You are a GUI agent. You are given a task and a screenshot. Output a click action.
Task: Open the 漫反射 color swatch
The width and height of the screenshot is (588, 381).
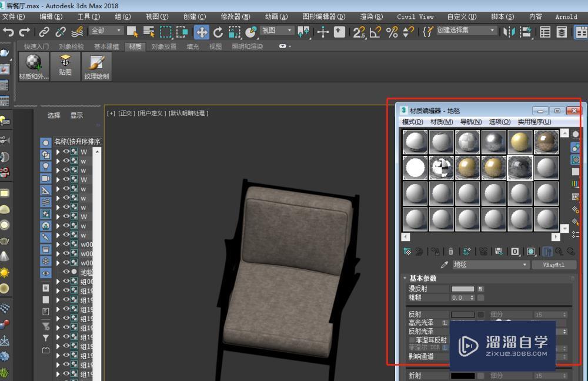pyautogui.click(x=463, y=289)
